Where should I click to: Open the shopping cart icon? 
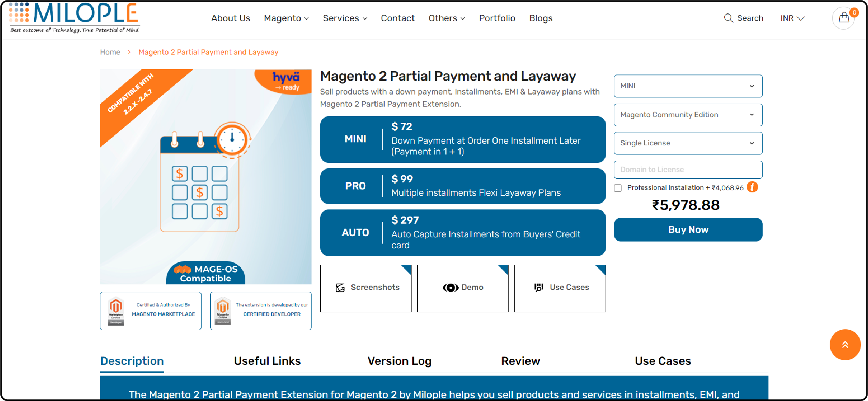[x=844, y=18]
